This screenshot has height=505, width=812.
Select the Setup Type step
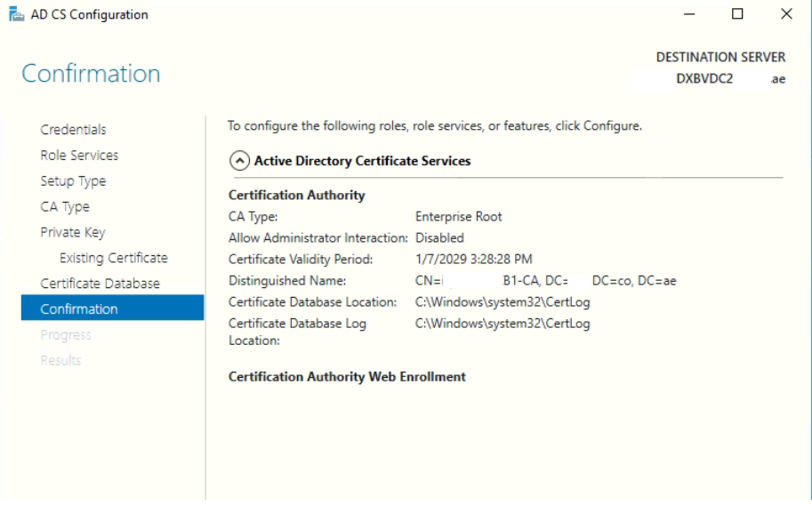coord(73,181)
